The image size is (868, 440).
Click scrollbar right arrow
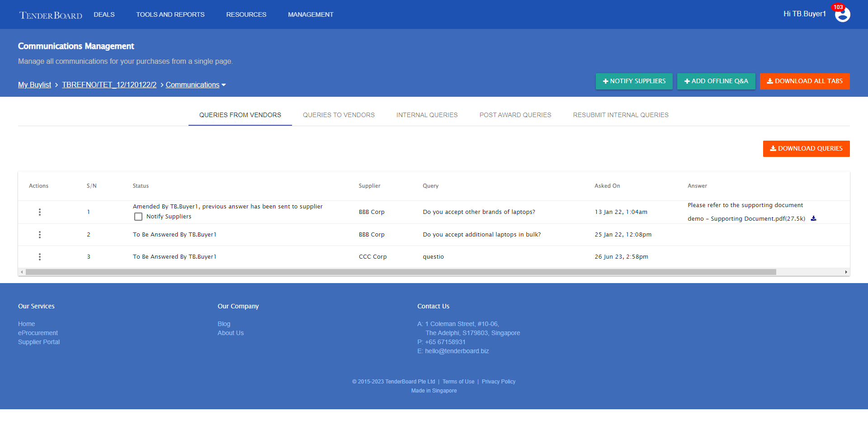point(846,272)
